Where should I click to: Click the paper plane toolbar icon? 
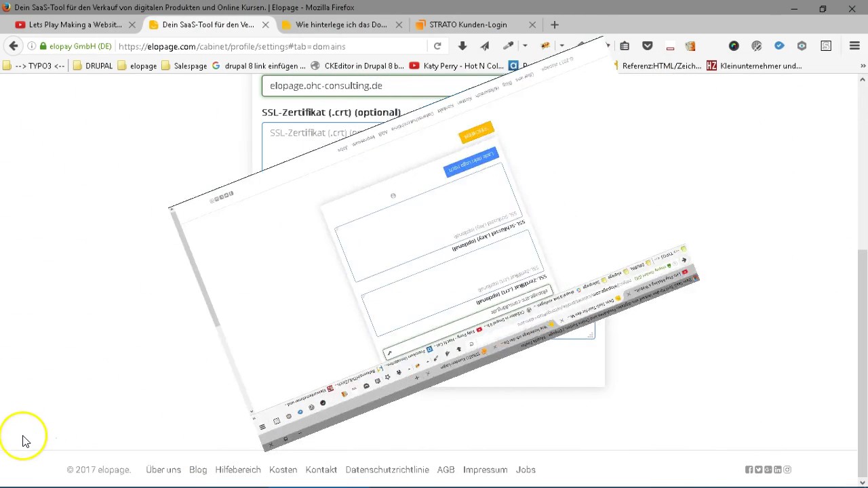(485, 46)
